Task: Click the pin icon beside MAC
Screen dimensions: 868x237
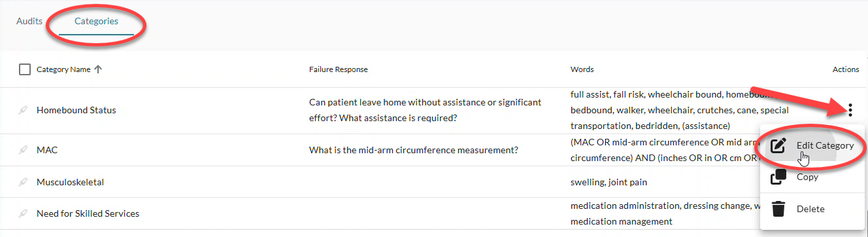Action: [x=24, y=150]
